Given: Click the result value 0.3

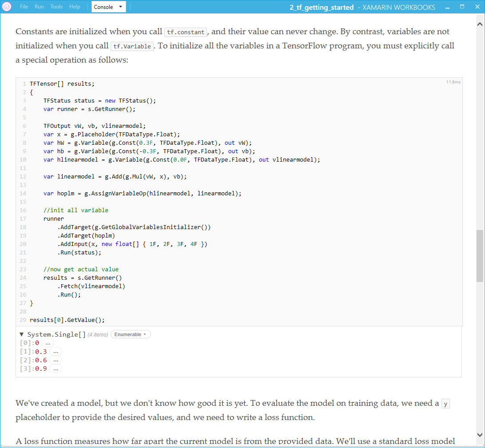Looking at the screenshot, I should (41, 352).
